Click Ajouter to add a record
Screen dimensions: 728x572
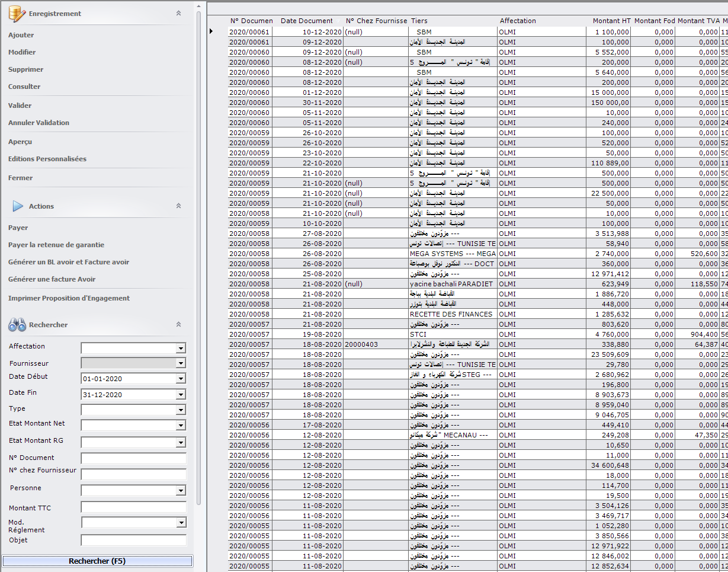tap(21, 35)
